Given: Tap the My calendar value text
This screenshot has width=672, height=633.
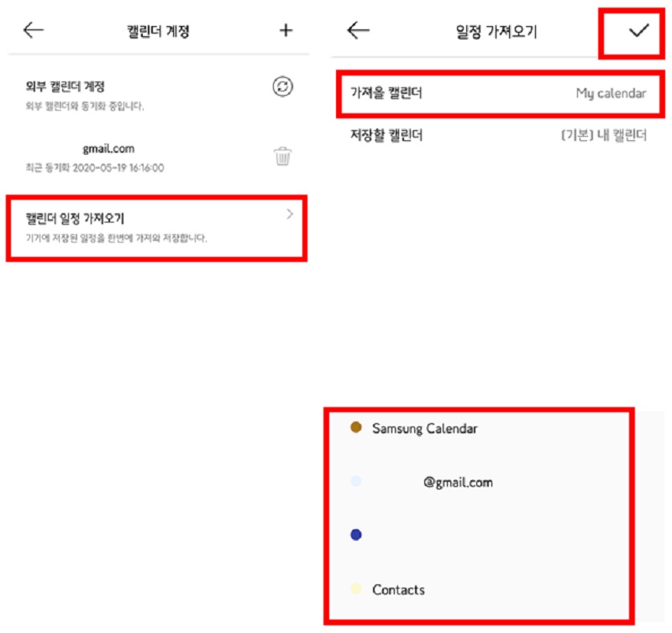Looking at the screenshot, I should point(611,93).
